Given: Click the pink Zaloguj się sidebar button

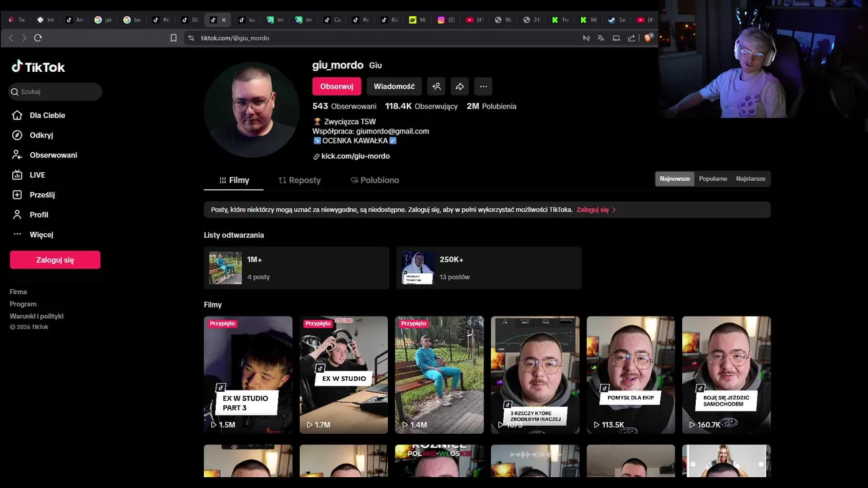Looking at the screenshot, I should coord(55,260).
